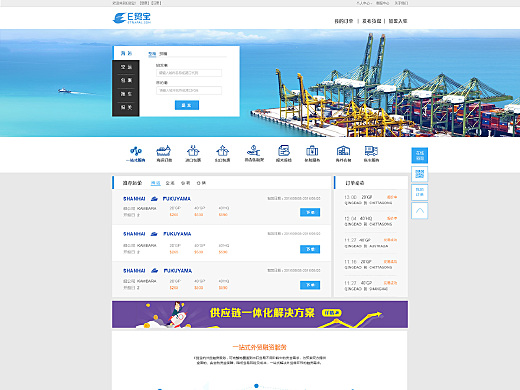This screenshot has width=520, height=390.
Task: Click order button on third SHANHAI-FUKUYAMA listing
Action: tap(310, 285)
